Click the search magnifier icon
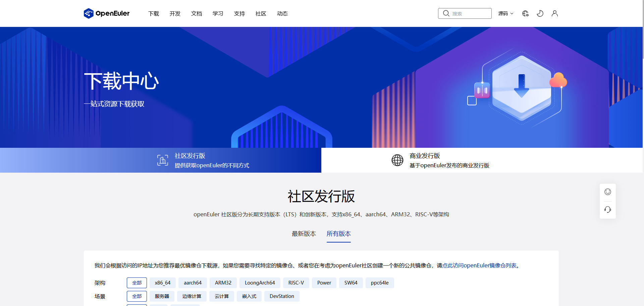The image size is (644, 306). pyautogui.click(x=446, y=13)
